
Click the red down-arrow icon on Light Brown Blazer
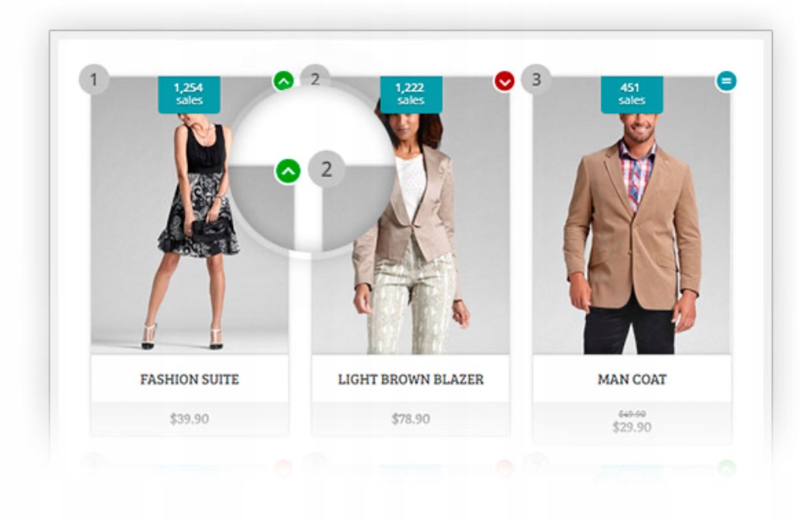(504, 81)
